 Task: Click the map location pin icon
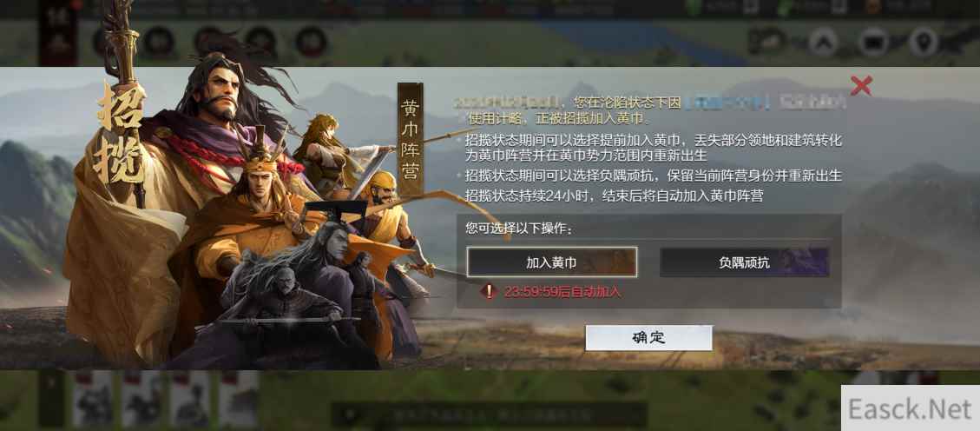tap(923, 43)
